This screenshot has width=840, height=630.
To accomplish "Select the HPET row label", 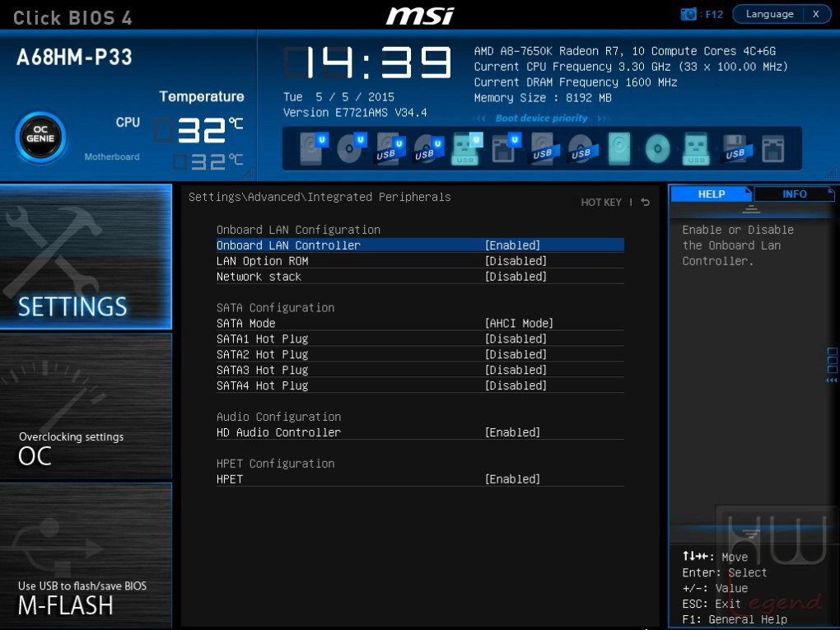I will (229, 479).
